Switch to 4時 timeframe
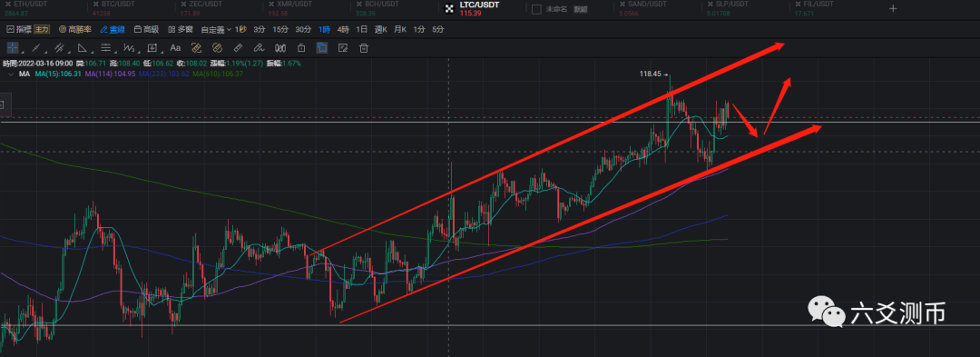980x357 pixels. click(x=343, y=29)
